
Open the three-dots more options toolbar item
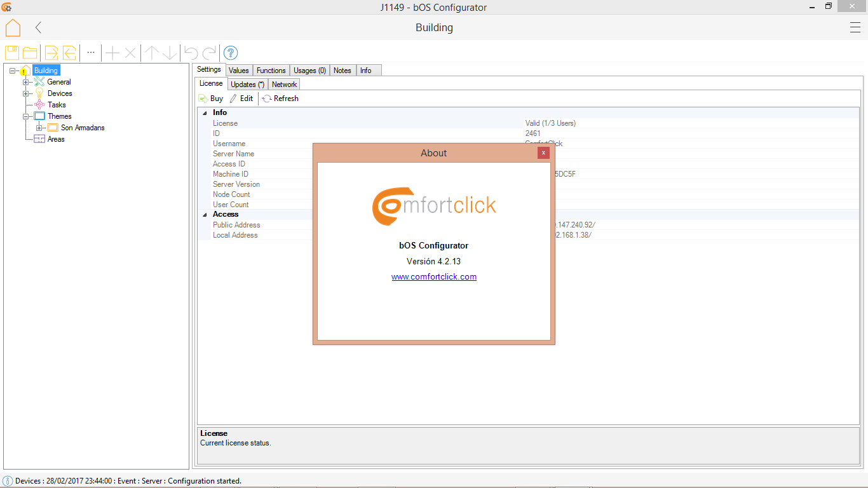pos(91,52)
